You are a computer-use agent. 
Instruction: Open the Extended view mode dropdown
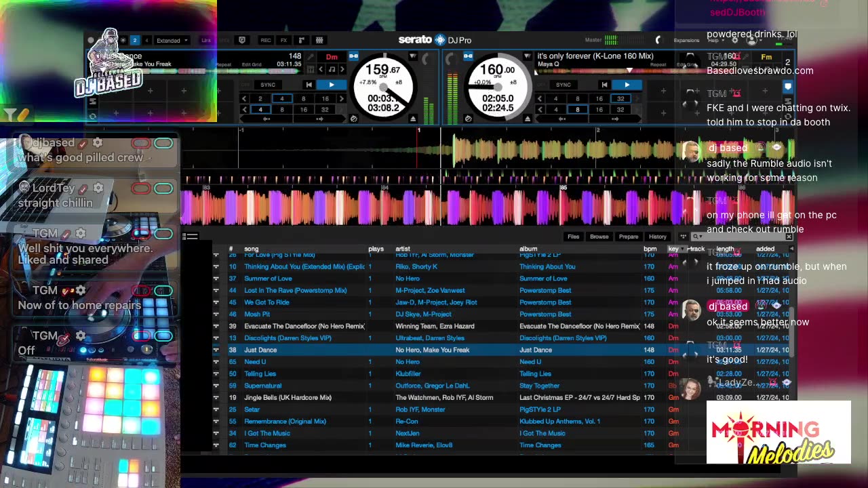172,41
